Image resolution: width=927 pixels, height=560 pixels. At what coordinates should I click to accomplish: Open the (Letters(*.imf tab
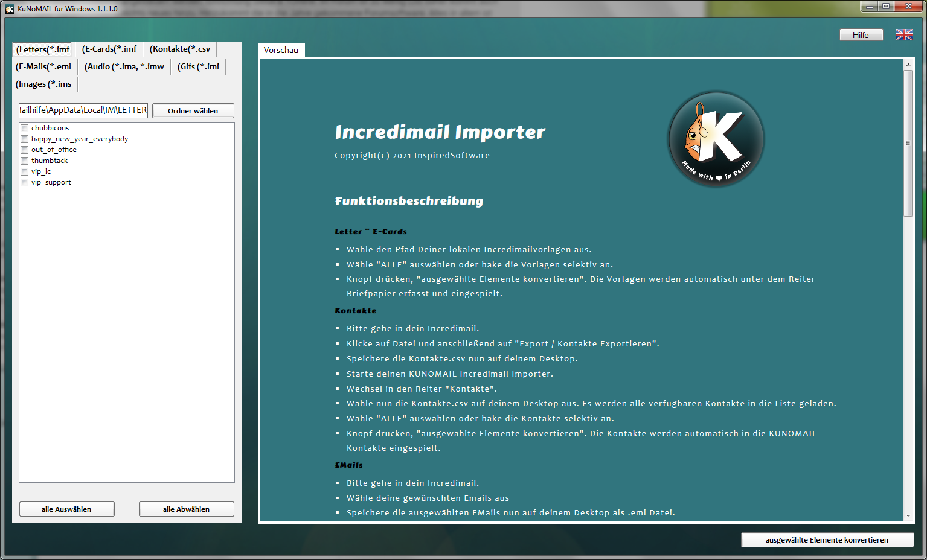tap(43, 49)
